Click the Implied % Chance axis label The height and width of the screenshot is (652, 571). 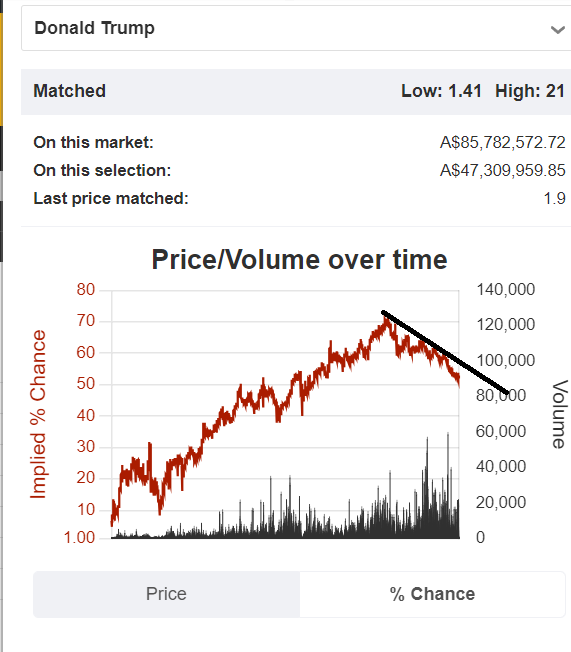(x=38, y=414)
